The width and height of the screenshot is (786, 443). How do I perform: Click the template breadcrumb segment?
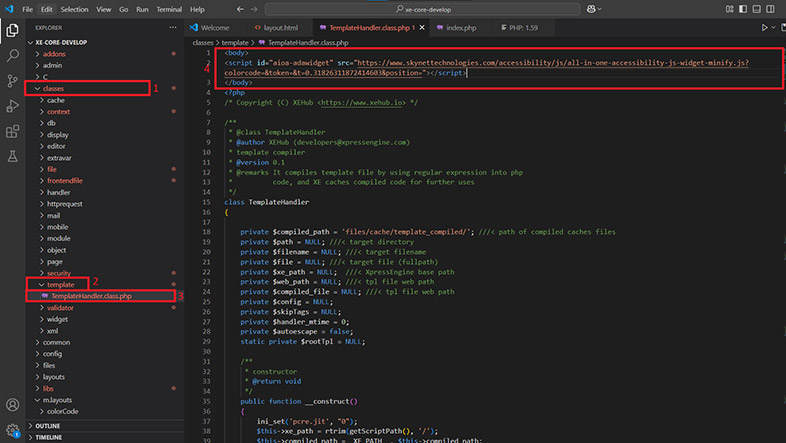click(235, 43)
